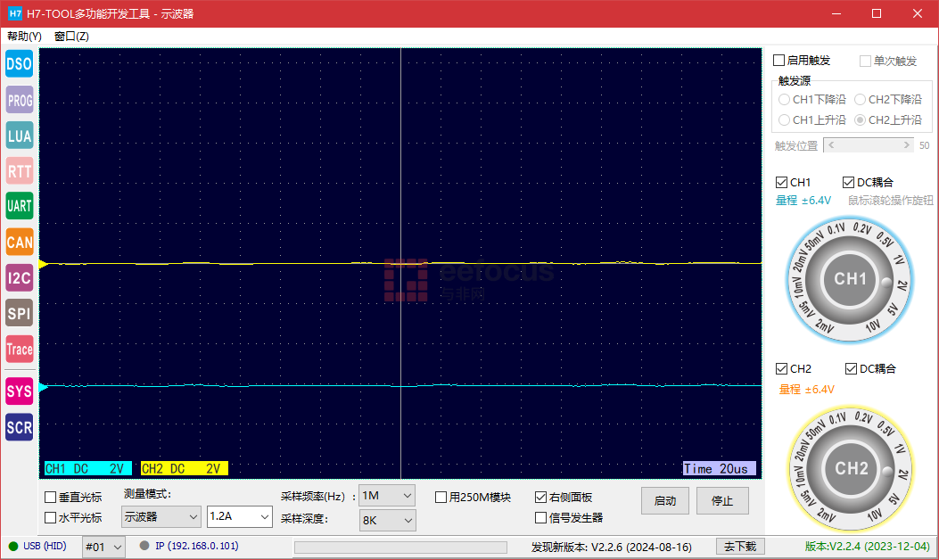Click the IP (192.168.0.101) status text
The width and height of the screenshot is (939, 560).
[197, 546]
